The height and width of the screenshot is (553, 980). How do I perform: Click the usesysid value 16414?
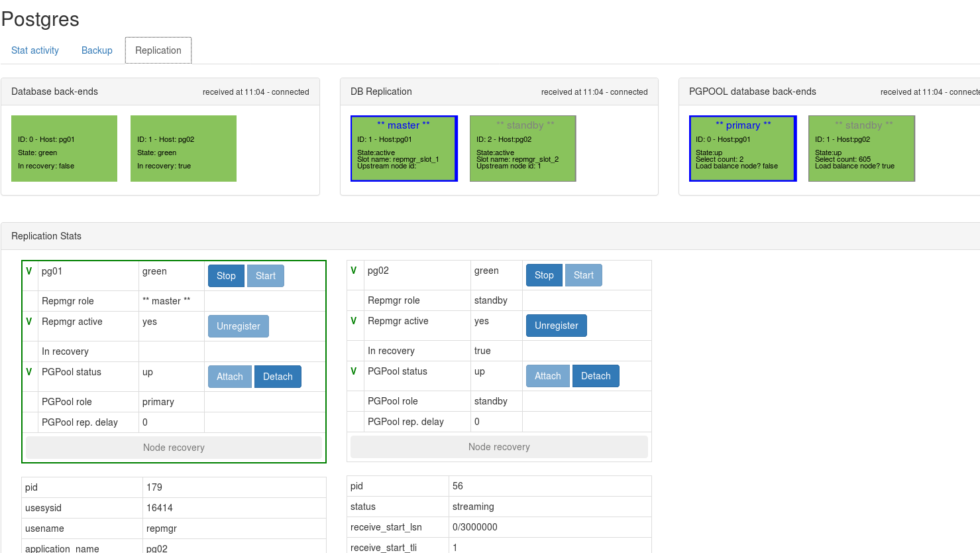point(160,508)
